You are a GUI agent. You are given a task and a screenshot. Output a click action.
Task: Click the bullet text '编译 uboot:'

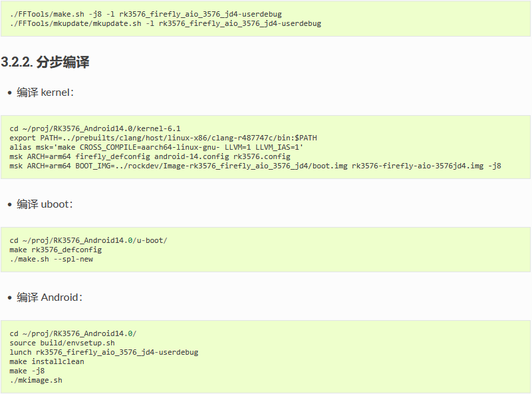tap(45, 204)
